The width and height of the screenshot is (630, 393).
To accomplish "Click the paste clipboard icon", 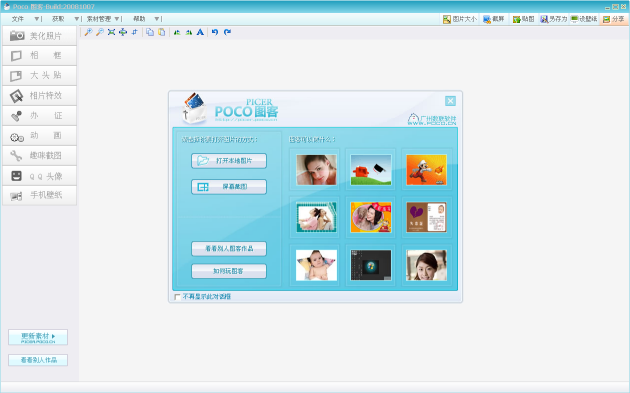I will click(x=162, y=32).
